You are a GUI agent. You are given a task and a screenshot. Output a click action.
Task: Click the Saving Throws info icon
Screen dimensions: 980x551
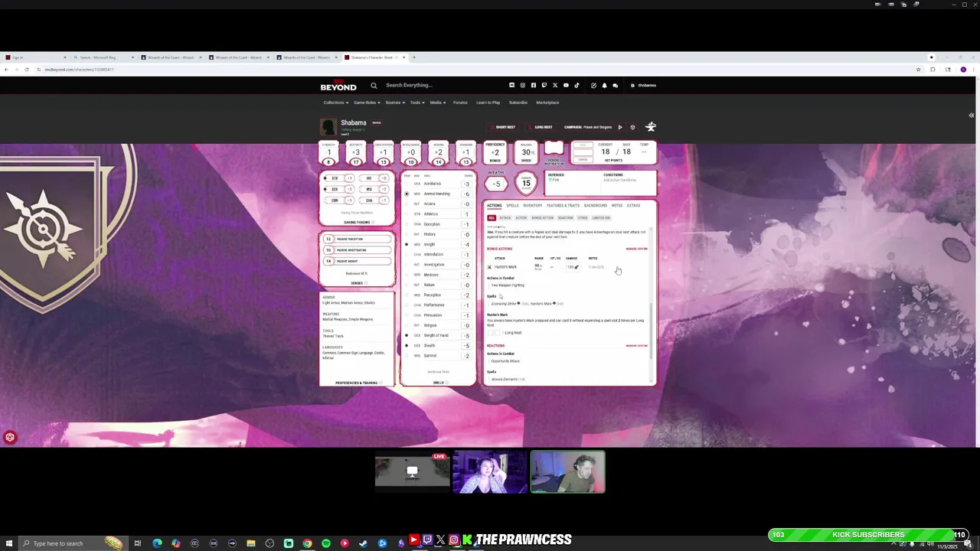coord(374,223)
